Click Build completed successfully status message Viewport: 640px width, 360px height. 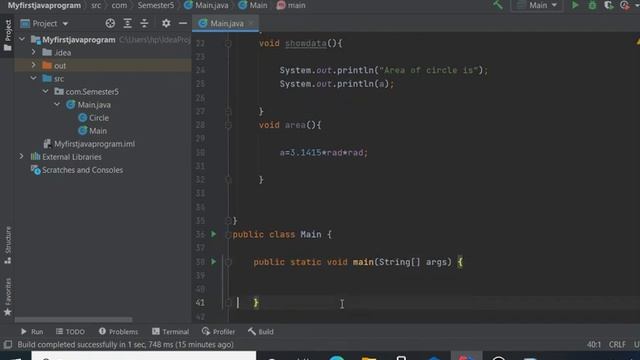point(126,344)
